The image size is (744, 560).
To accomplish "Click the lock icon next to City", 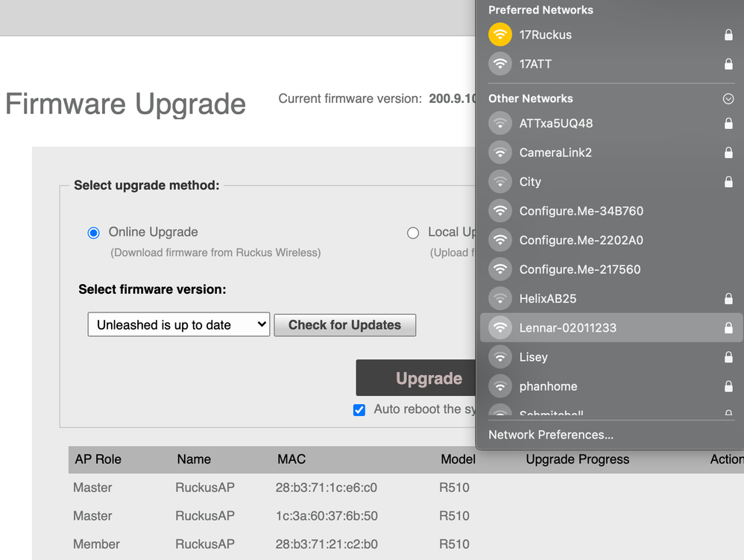I will [728, 182].
